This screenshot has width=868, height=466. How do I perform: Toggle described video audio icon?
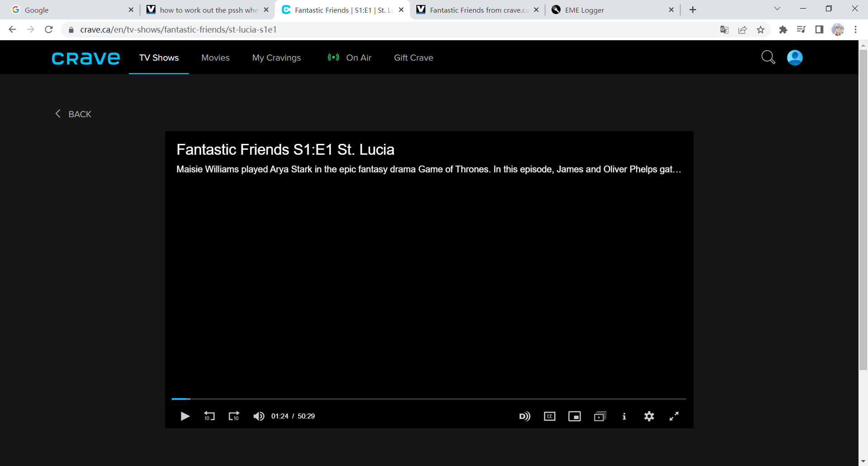525,416
